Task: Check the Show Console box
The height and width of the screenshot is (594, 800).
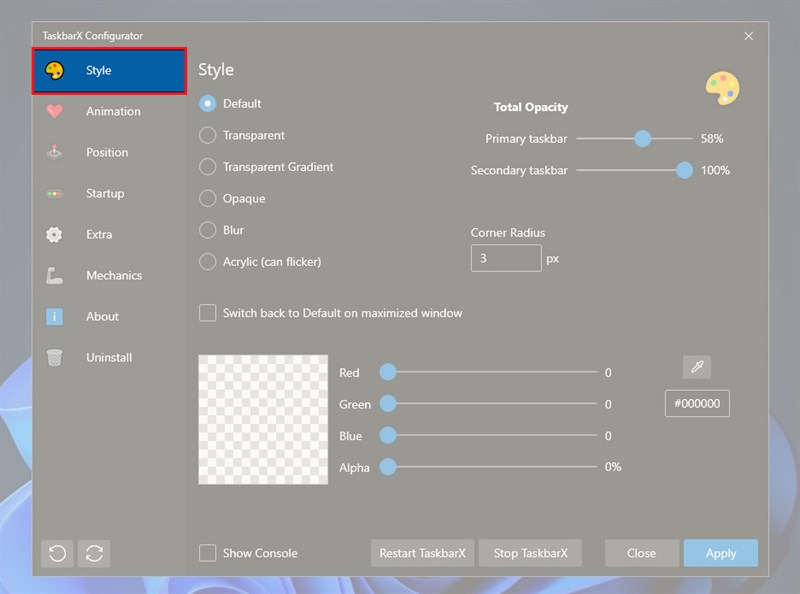Action: click(x=207, y=553)
